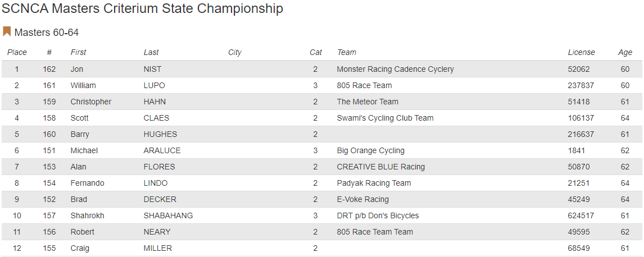Click first-place rider Jon NIST's row
The height and width of the screenshot is (257, 644).
pos(225,69)
